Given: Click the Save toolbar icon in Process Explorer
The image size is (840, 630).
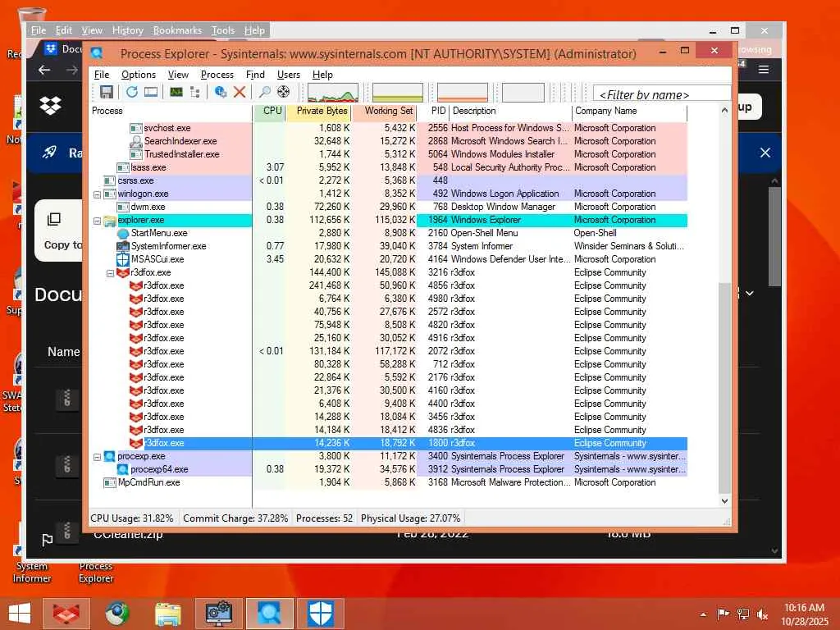Looking at the screenshot, I should [x=106, y=92].
